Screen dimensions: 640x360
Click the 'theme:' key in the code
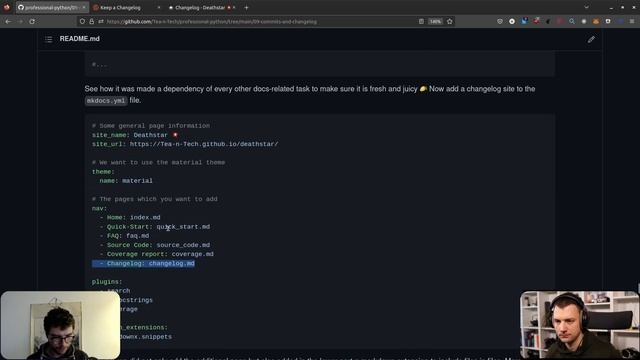(103, 172)
